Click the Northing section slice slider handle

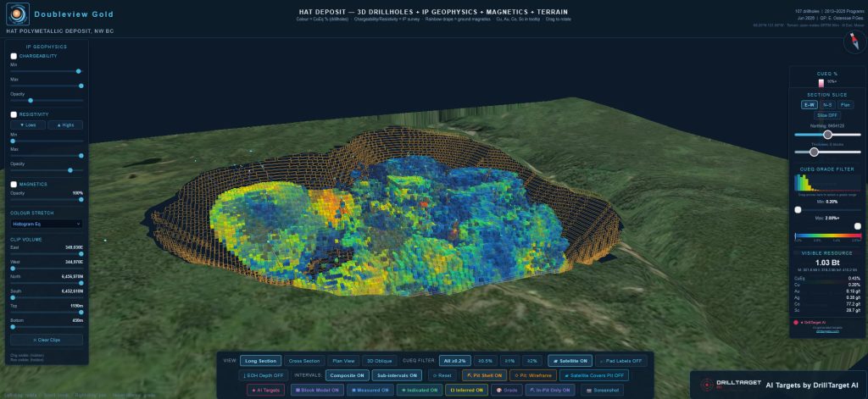827,135
